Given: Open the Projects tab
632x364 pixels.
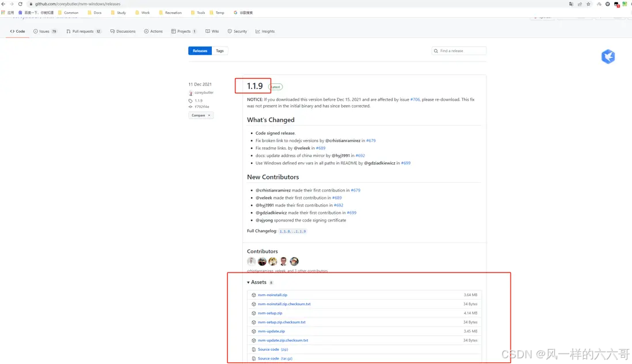Looking at the screenshot, I should pos(184,31).
